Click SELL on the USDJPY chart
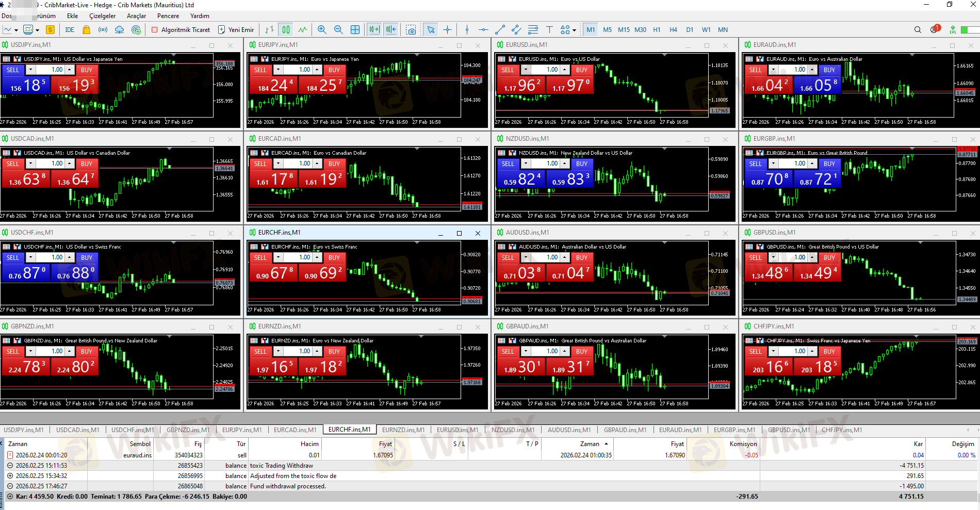 13,70
